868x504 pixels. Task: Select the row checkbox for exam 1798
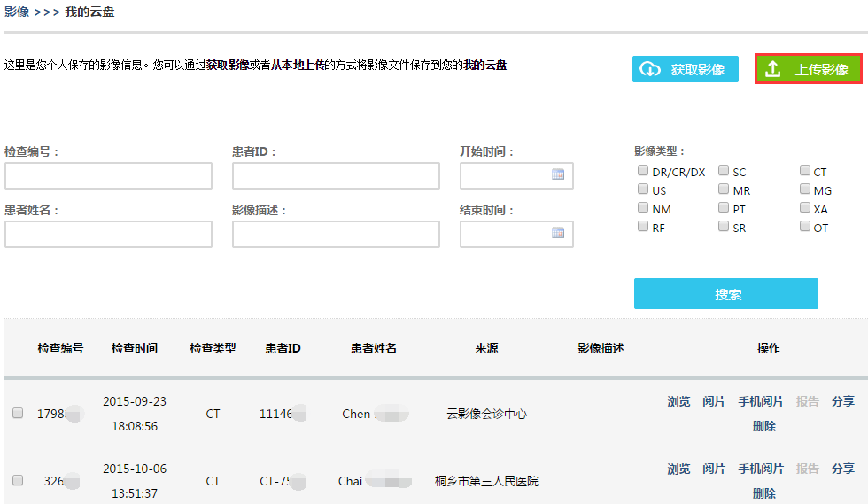tap(18, 413)
